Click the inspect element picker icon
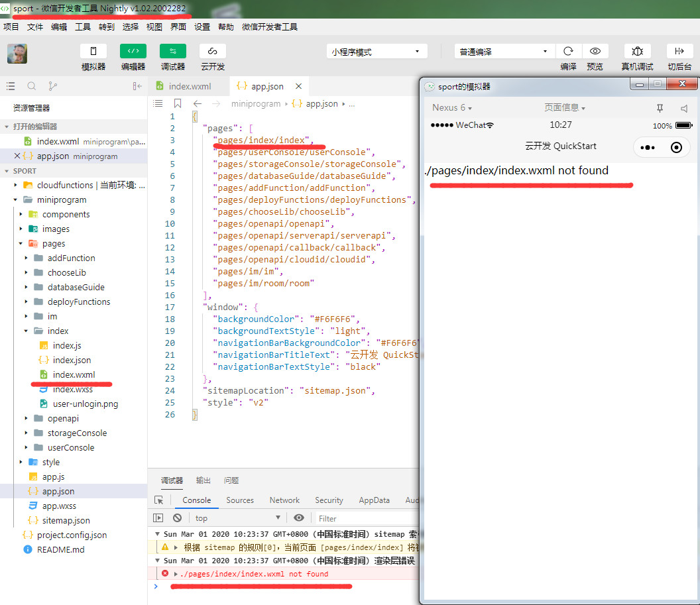 (158, 500)
